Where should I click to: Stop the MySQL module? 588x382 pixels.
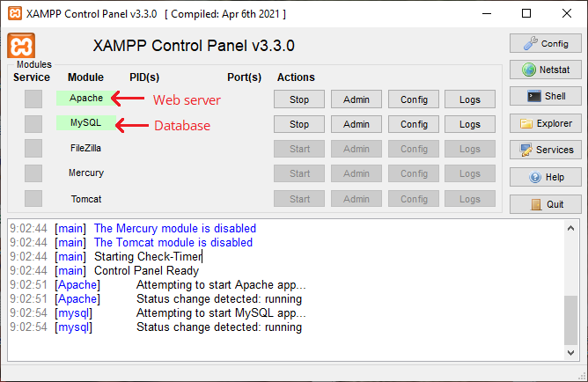coord(299,124)
